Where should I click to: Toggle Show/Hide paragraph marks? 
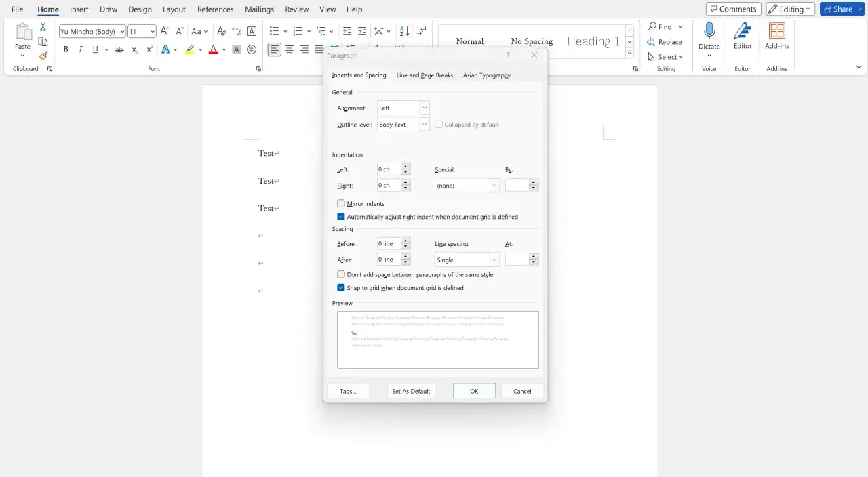(422, 31)
